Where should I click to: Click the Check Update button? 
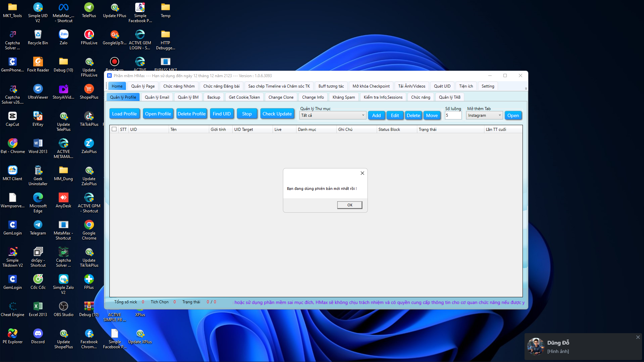tap(277, 114)
